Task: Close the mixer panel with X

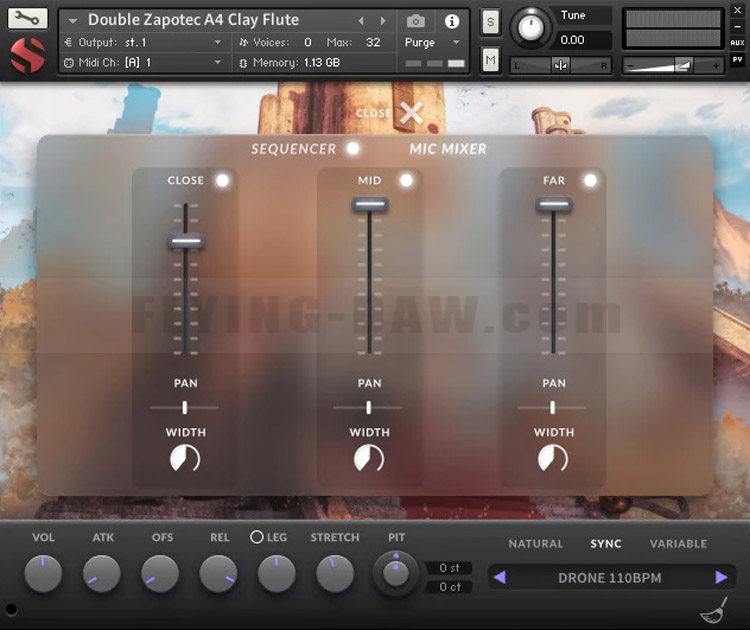Action: pos(411,113)
